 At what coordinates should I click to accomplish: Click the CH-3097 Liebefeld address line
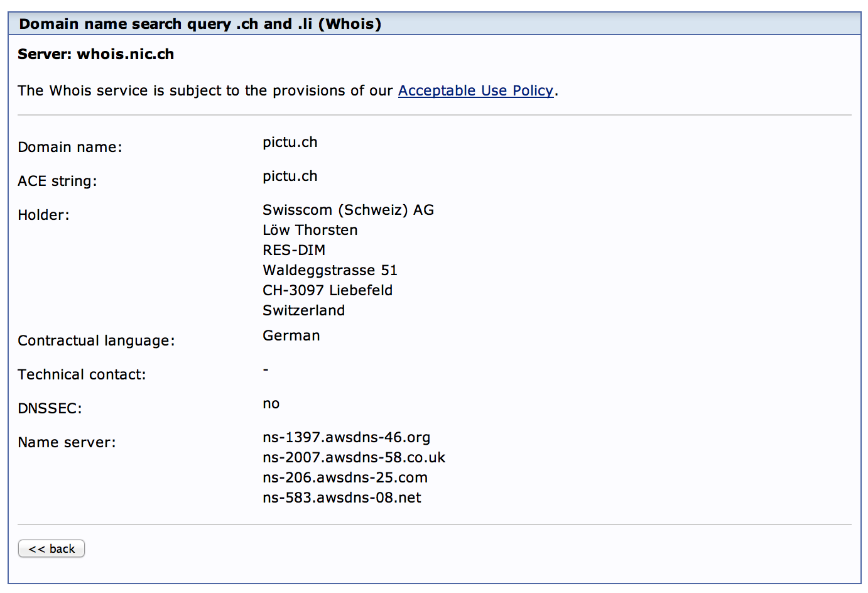[327, 290]
